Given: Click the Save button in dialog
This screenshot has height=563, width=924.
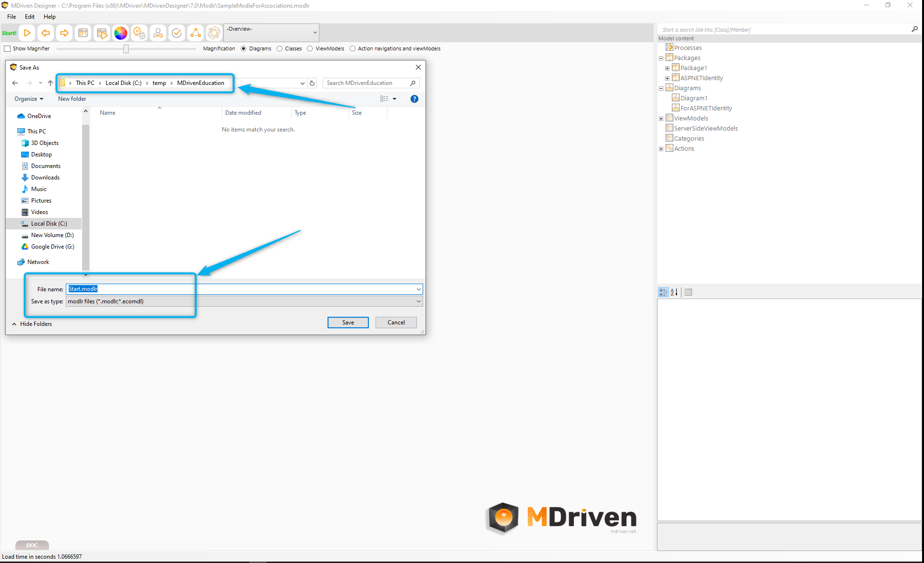Looking at the screenshot, I should (x=348, y=323).
